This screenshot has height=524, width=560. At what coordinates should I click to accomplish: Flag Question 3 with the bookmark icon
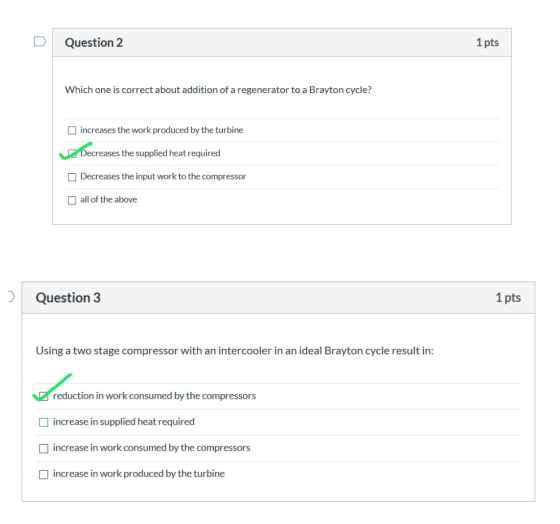[11, 296]
